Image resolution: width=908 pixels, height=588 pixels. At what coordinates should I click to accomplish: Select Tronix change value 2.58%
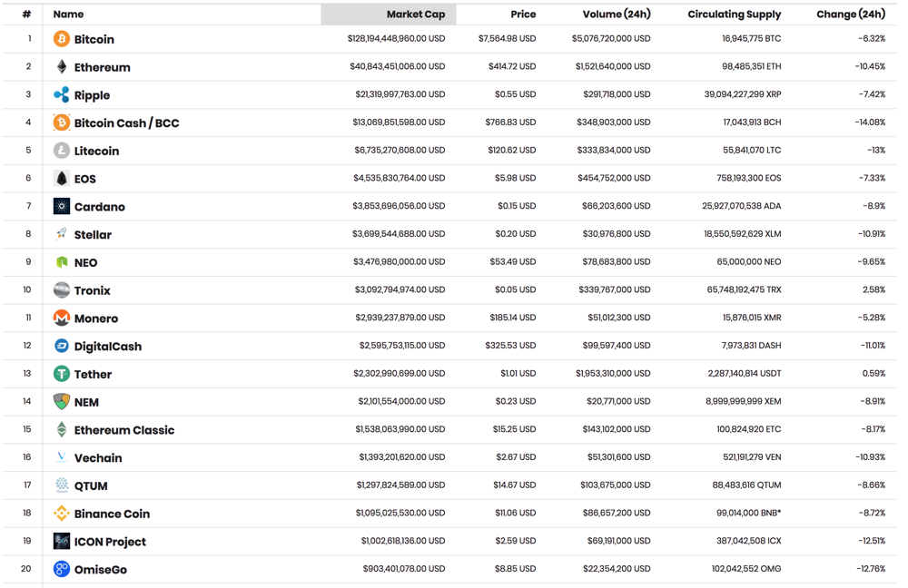click(x=873, y=289)
